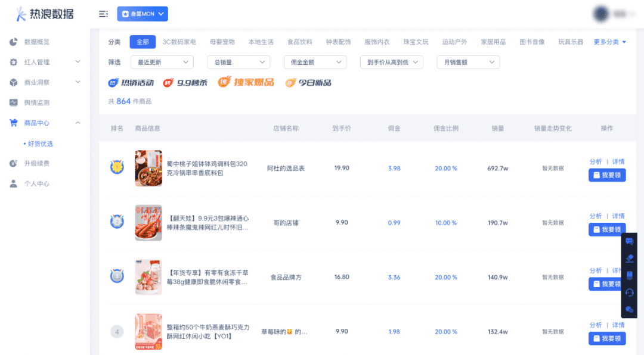Screen dimensions: 644x355
Task: Open the 翻天娃 辣条 product thumbnail
Action: tap(148, 223)
